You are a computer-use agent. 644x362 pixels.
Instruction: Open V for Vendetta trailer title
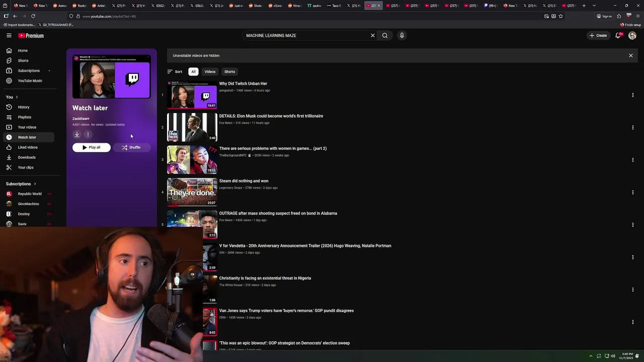[x=305, y=246]
